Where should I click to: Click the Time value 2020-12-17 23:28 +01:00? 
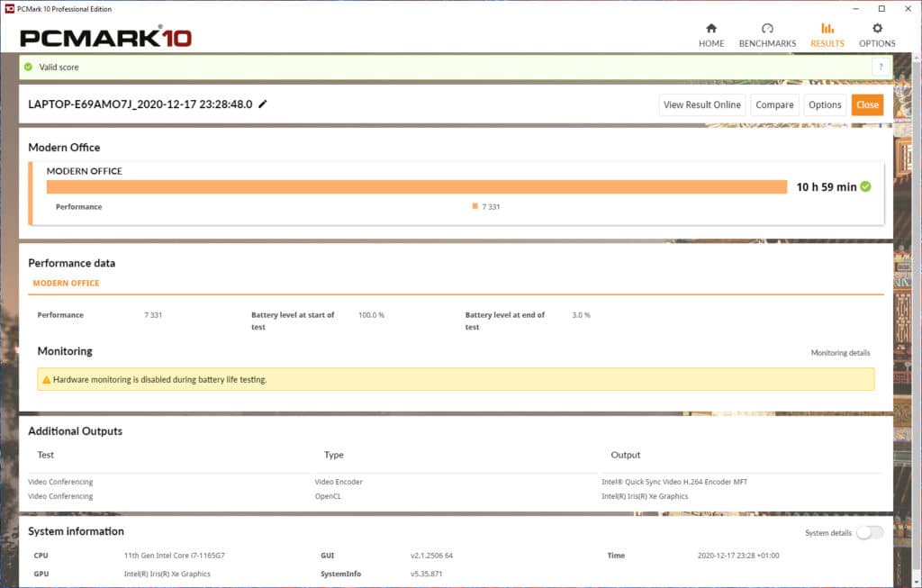738,556
